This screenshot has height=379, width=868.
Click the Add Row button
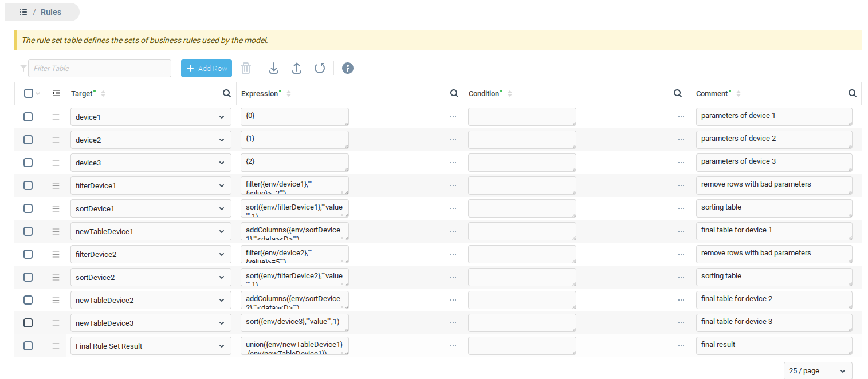coord(206,68)
